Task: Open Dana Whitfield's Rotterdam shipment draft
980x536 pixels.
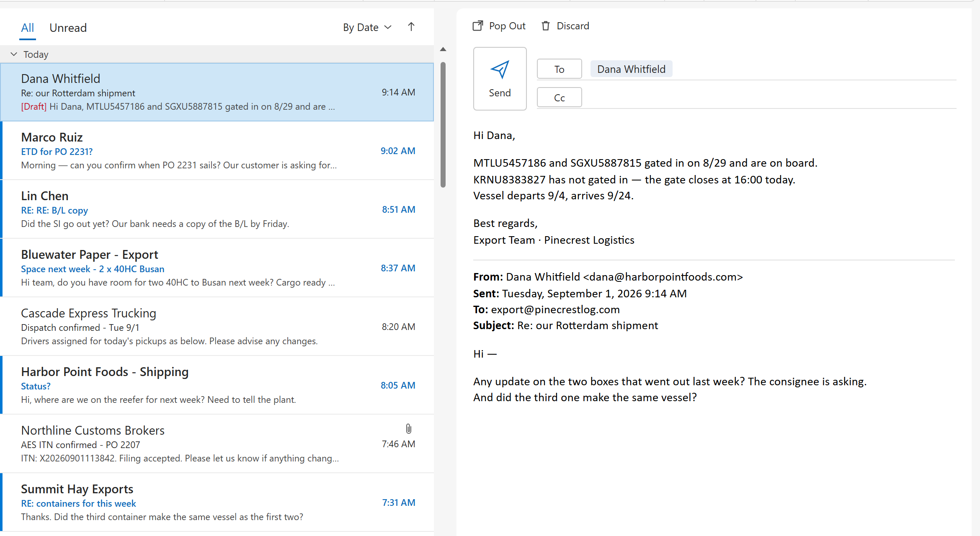Action: pyautogui.click(x=217, y=92)
